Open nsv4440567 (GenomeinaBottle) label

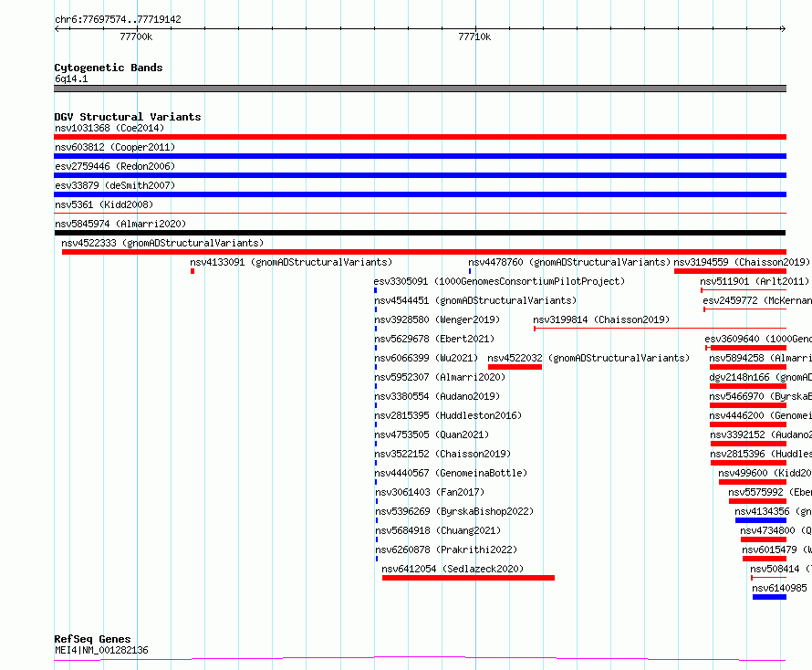click(x=451, y=473)
